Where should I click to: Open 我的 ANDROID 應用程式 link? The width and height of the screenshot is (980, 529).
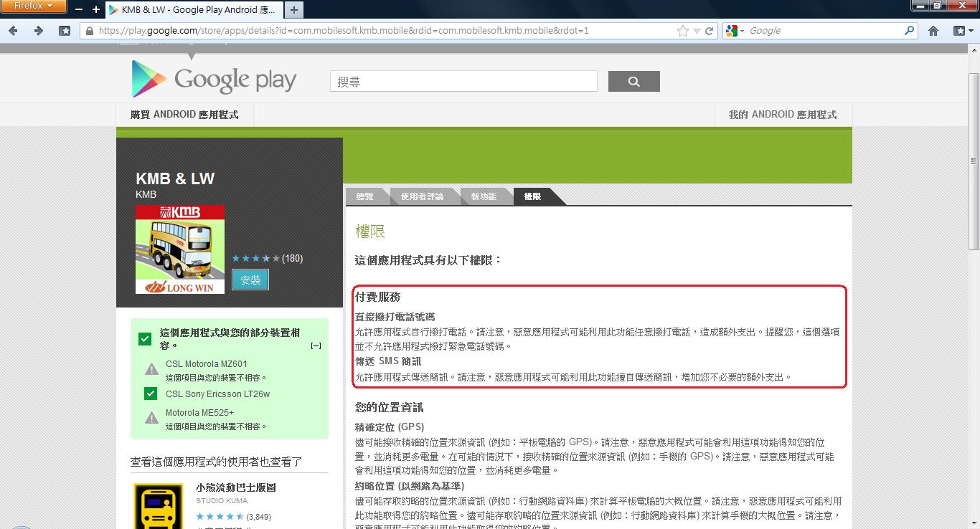pyautogui.click(x=782, y=115)
